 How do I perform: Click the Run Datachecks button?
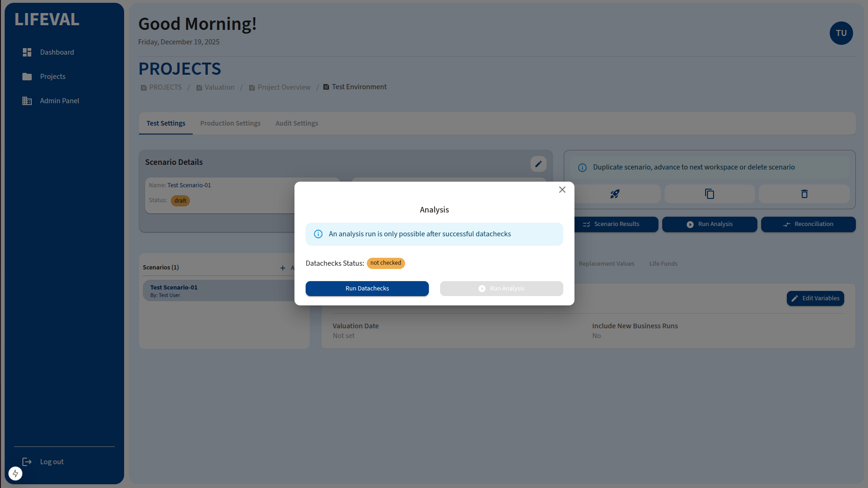click(367, 289)
